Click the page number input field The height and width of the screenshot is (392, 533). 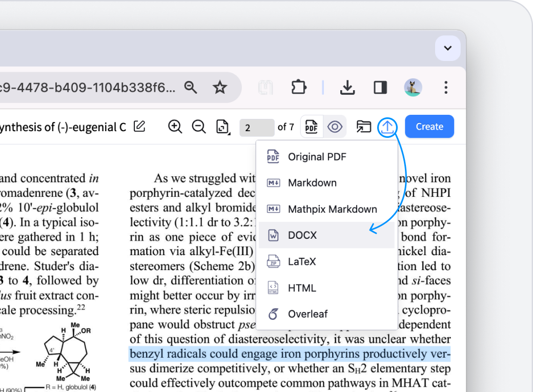pos(257,127)
